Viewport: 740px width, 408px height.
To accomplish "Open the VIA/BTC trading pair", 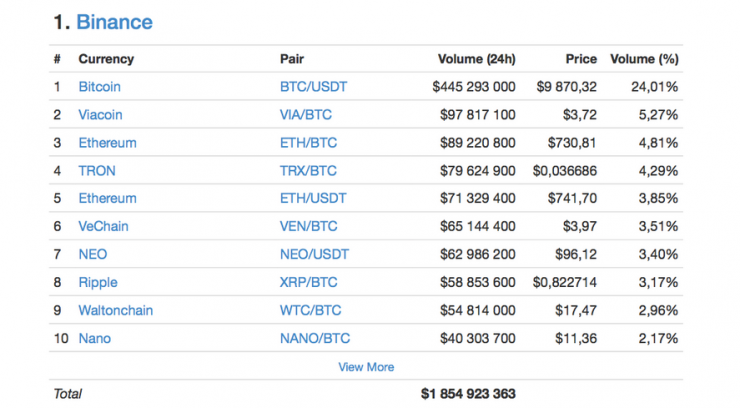I will (306, 115).
